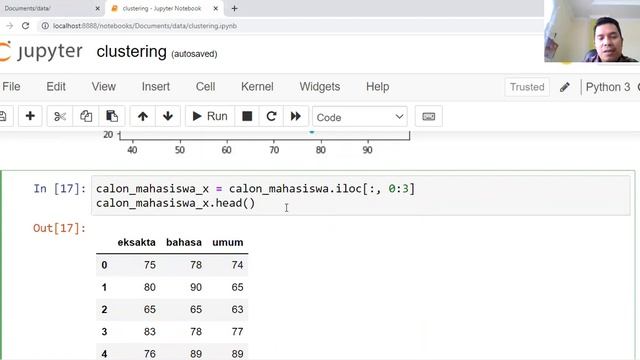The height and width of the screenshot is (360, 640).
Task: Click the site information icon in address bar
Action: point(45,26)
